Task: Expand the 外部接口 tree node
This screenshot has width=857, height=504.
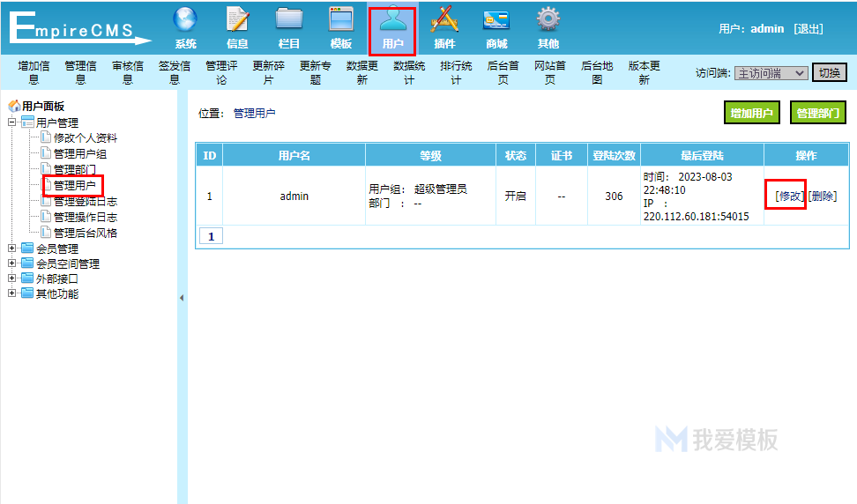Action: (x=11, y=278)
